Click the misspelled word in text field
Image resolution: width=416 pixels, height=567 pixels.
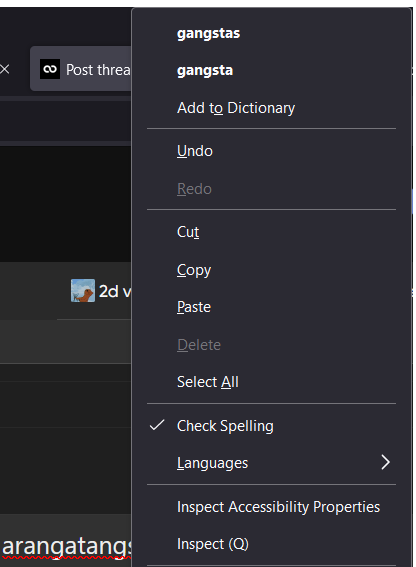point(67,547)
